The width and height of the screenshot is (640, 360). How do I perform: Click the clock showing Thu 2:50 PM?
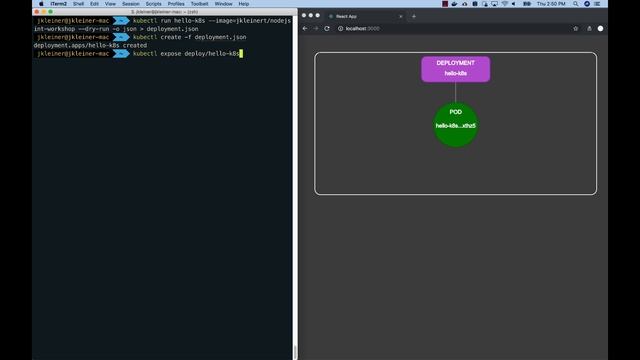tap(551, 4)
